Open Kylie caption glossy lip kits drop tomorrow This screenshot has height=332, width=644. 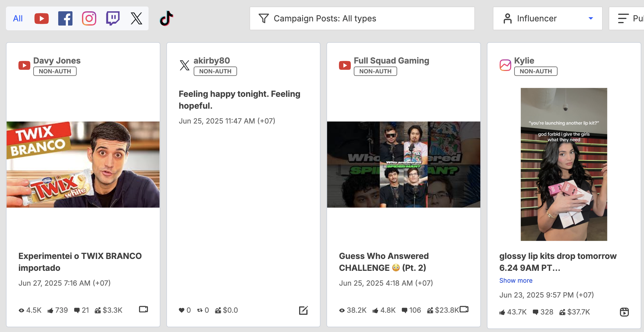(x=558, y=262)
